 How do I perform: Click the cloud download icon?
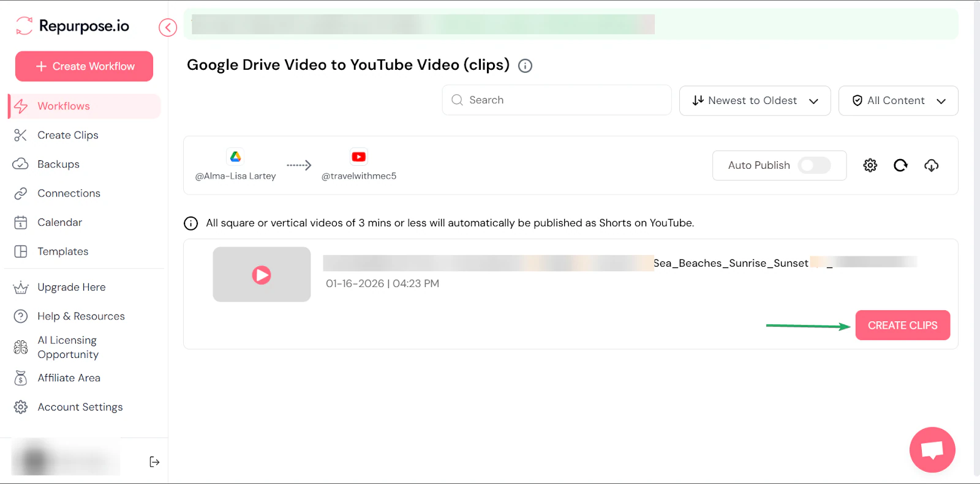pos(932,165)
